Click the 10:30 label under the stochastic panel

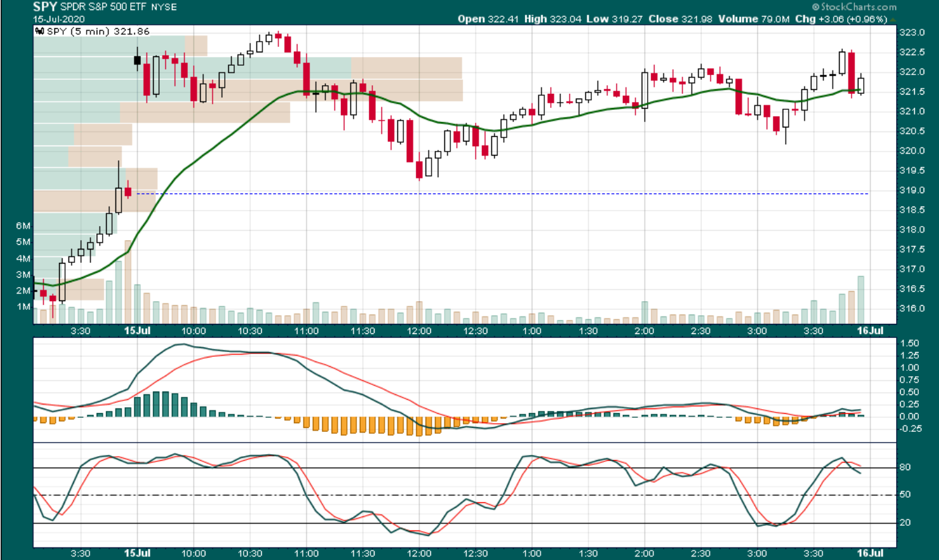(x=250, y=553)
